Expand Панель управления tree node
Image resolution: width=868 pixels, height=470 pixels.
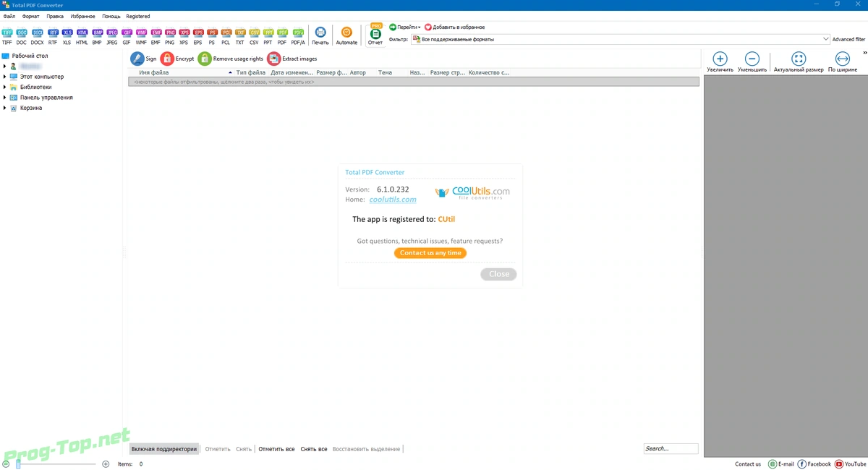point(4,98)
